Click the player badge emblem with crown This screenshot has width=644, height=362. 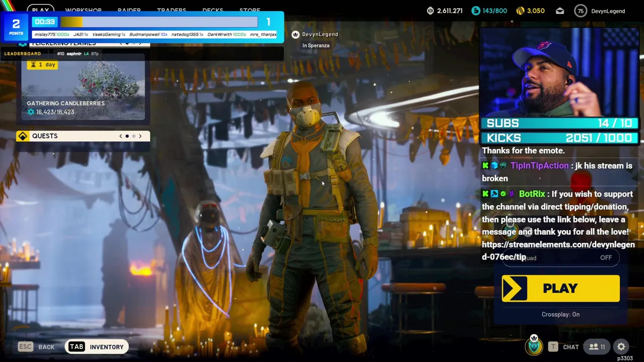tap(534, 345)
